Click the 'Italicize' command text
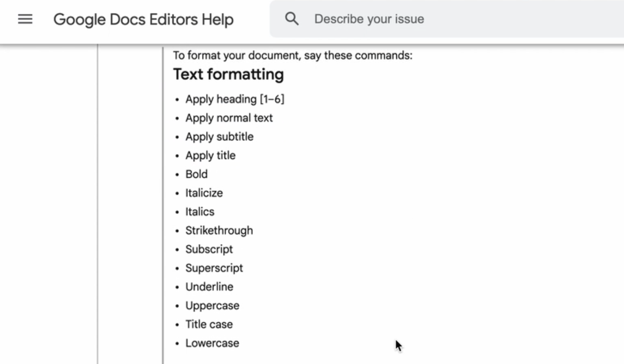 tap(204, 192)
